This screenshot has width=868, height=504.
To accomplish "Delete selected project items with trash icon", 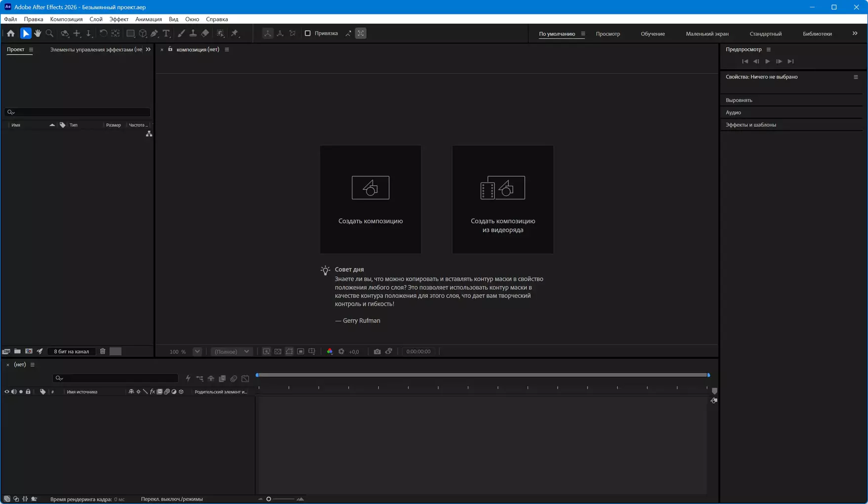I will pyautogui.click(x=103, y=351).
